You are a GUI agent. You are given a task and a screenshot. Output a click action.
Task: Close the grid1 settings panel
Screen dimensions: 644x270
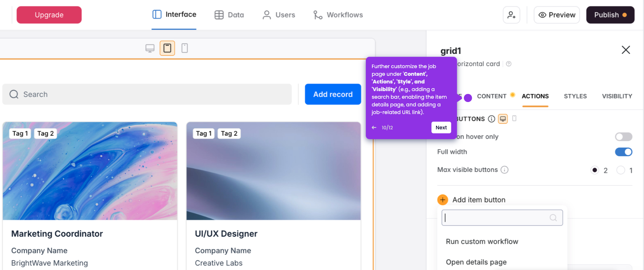626,50
